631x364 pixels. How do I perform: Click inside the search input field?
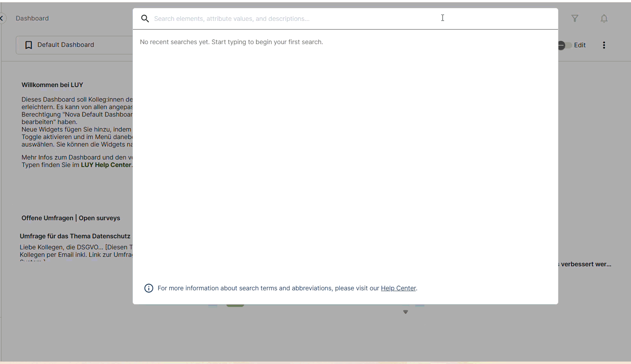click(276, 19)
